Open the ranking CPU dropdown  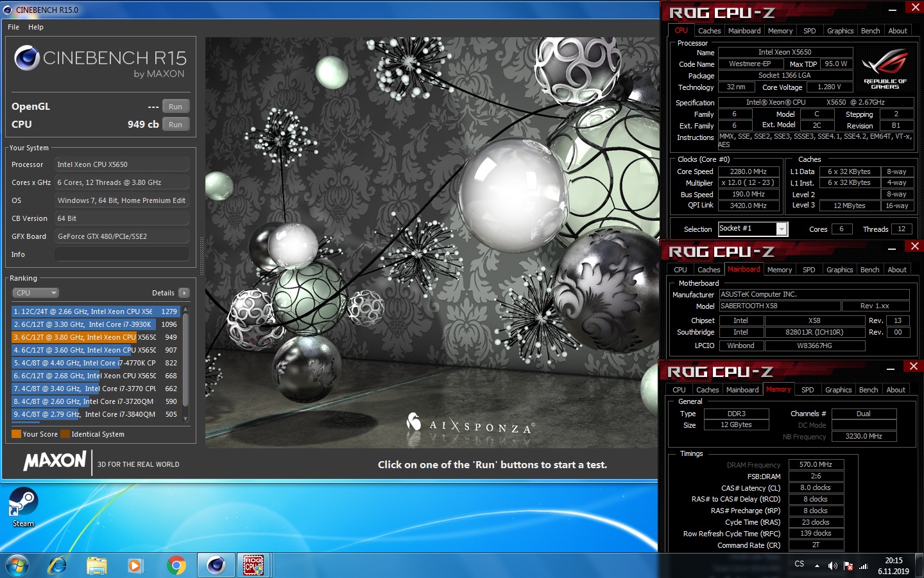point(36,293)
